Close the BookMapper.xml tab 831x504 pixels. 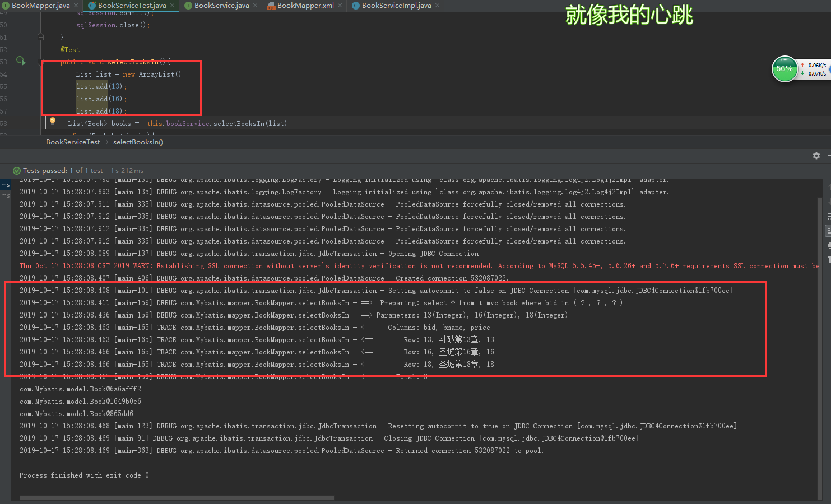point(341,6)
